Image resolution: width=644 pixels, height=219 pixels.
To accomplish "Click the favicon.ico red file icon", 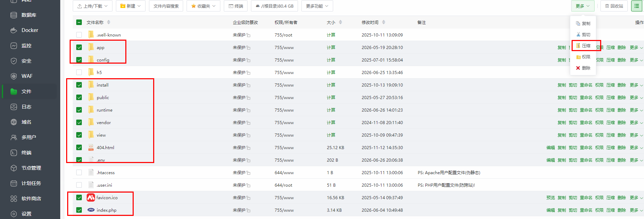I will pos(91,197).
